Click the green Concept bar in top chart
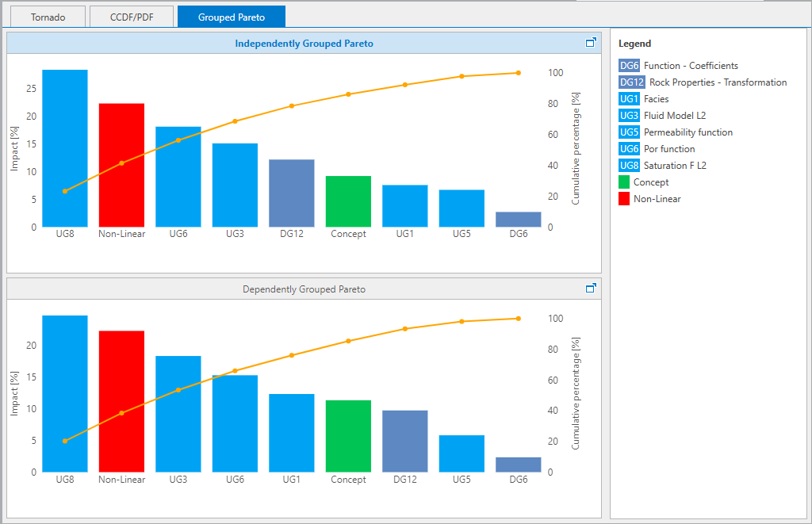 [348, 201]
